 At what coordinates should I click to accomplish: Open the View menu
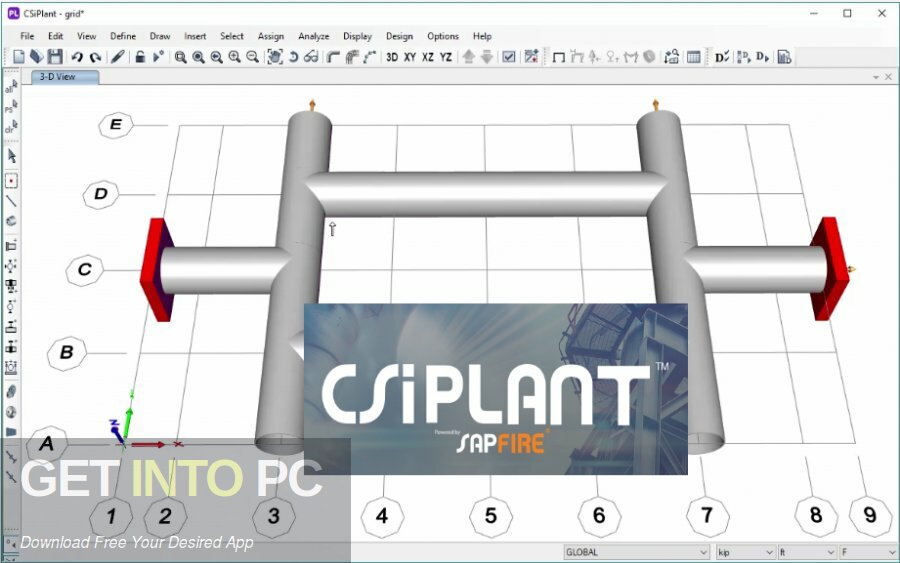pyautogui.click(x=87, y=36)
